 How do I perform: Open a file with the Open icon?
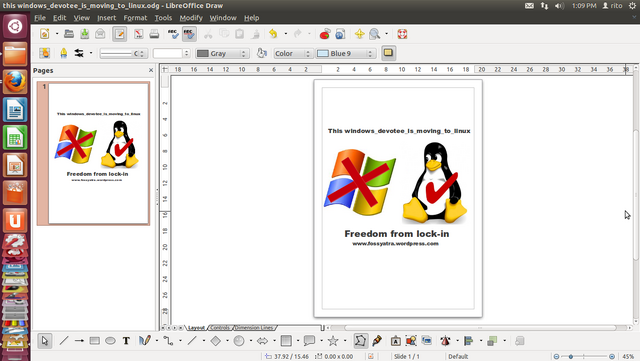[69, 34]
